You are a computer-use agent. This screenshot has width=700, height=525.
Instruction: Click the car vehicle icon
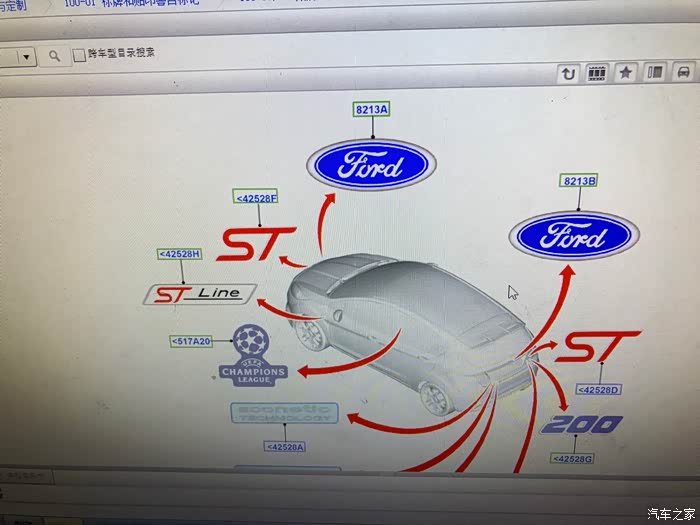683,71
